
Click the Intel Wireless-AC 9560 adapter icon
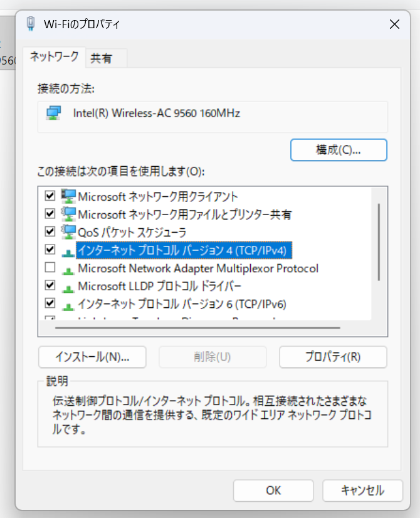[x=54, y=114]
